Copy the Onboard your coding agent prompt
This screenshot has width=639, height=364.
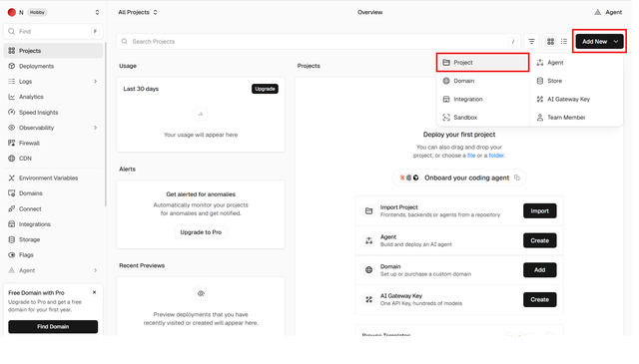(517, 178)
